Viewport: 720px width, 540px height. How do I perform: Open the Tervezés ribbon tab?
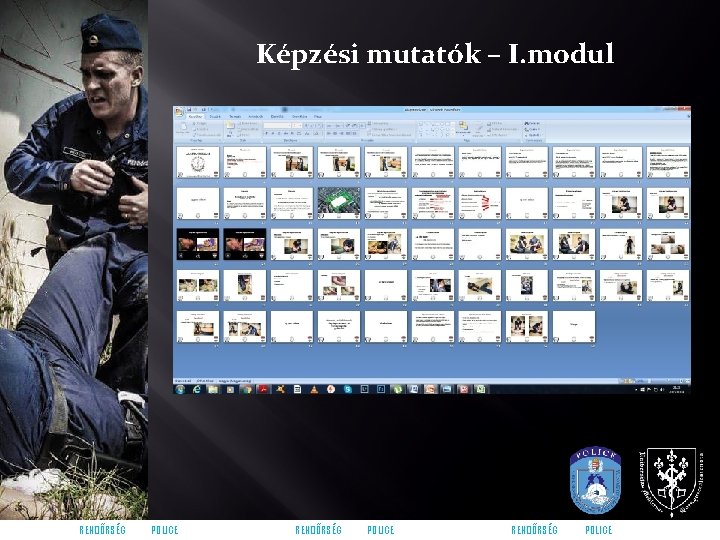(x=235, y=117)
